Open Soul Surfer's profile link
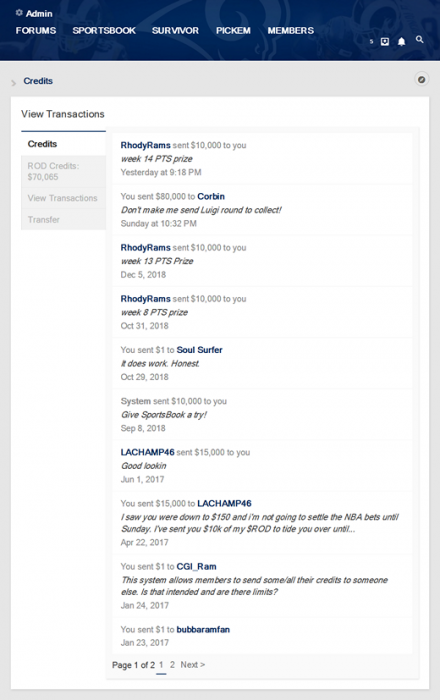The width and height of the screenshot is (440, 700). (199, 350)
